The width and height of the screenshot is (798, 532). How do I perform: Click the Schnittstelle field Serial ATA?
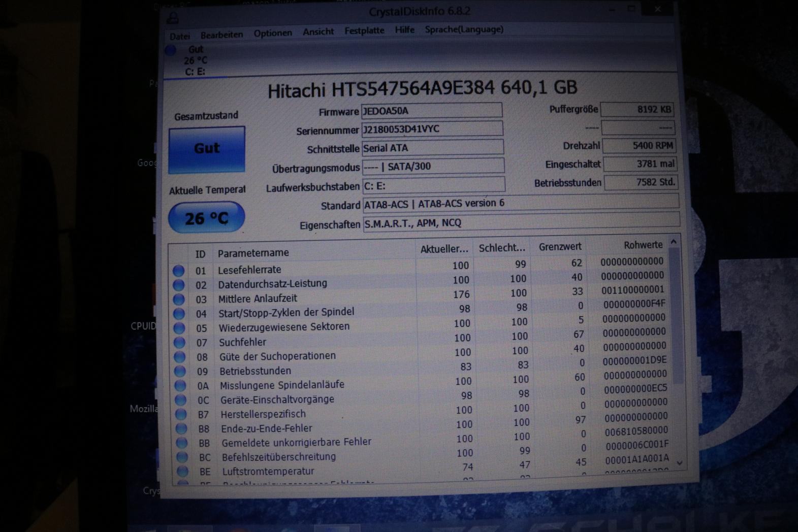[433, 148]
